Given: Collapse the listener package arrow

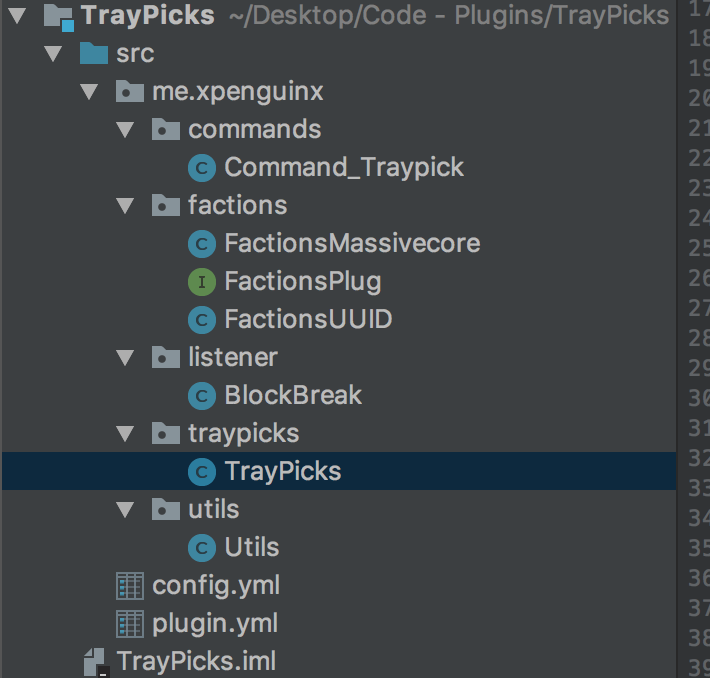Looking at the screenshot, I should (x=126, y=358).
